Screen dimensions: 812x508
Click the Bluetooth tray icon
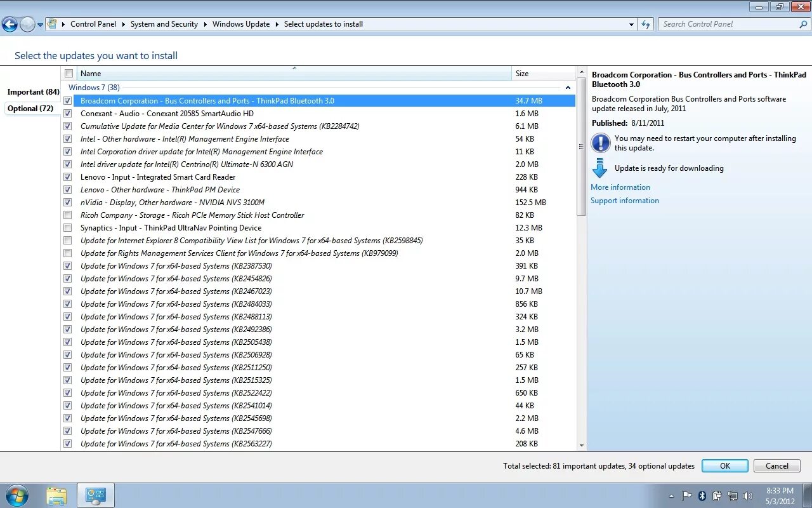[x=702, y=496]
